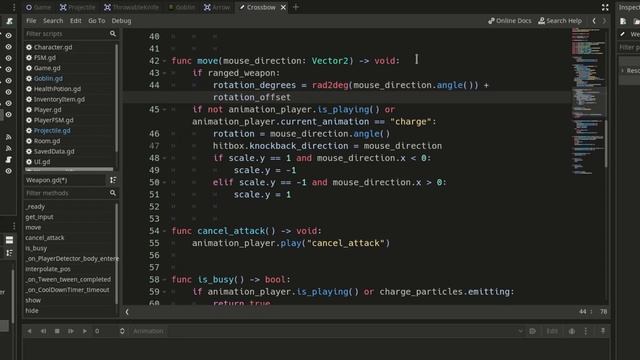Viewport: 640px width, 360px height.
Task: Open SavedData.gd script
Action: (54, 151)
